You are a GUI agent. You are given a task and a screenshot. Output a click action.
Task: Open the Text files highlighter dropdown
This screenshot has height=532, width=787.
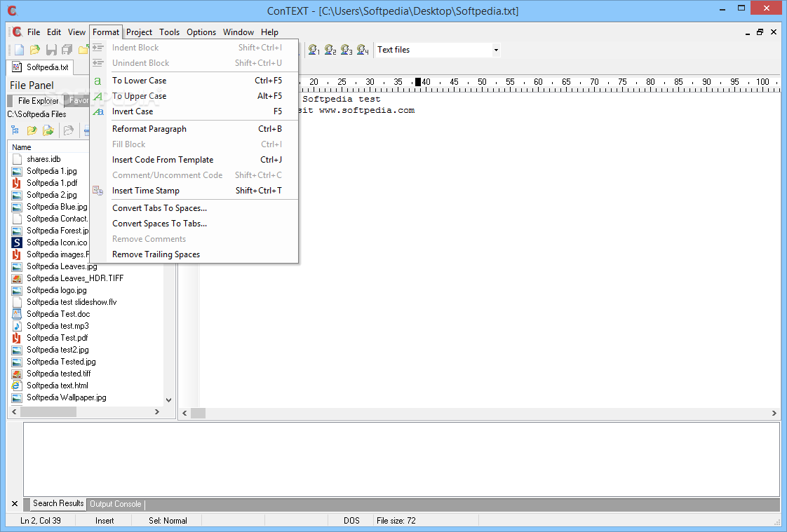496,50
